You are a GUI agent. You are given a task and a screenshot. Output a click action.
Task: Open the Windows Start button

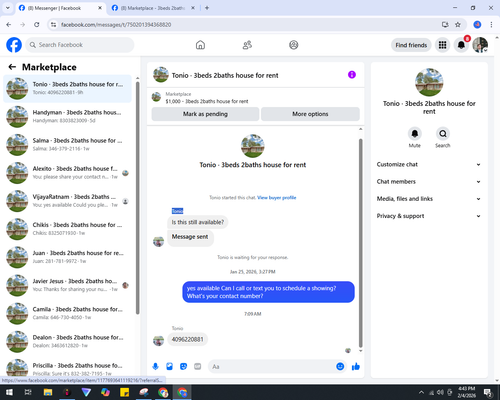[9, 392]
